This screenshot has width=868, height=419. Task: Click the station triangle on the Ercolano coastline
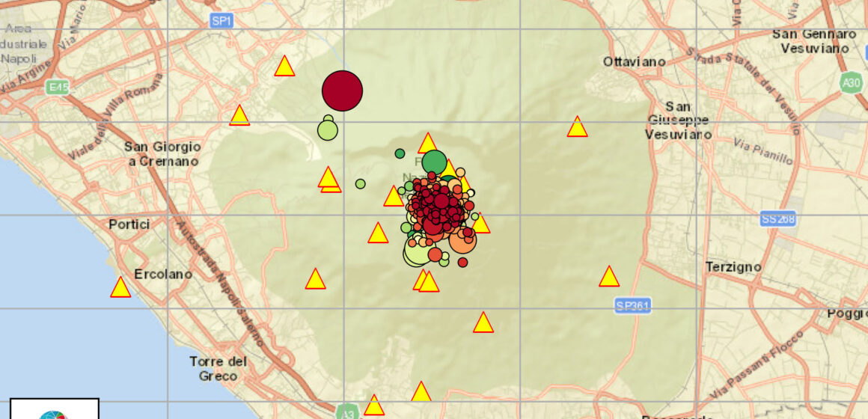120,287
